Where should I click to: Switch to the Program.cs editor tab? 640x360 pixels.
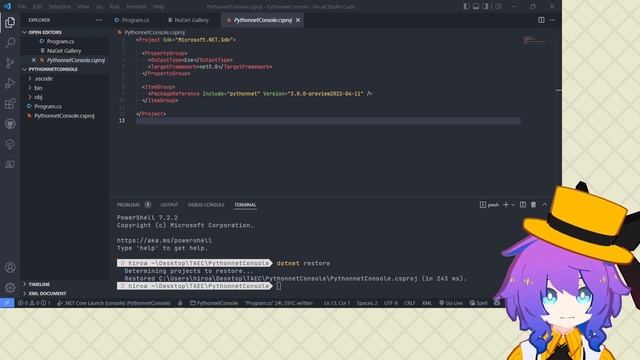pos(132,20)
